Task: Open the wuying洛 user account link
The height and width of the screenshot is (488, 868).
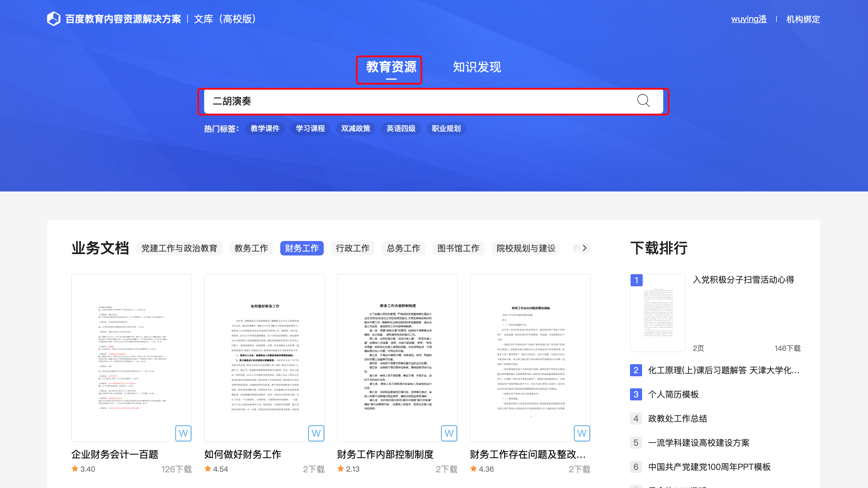Action: tap(749, 19)
